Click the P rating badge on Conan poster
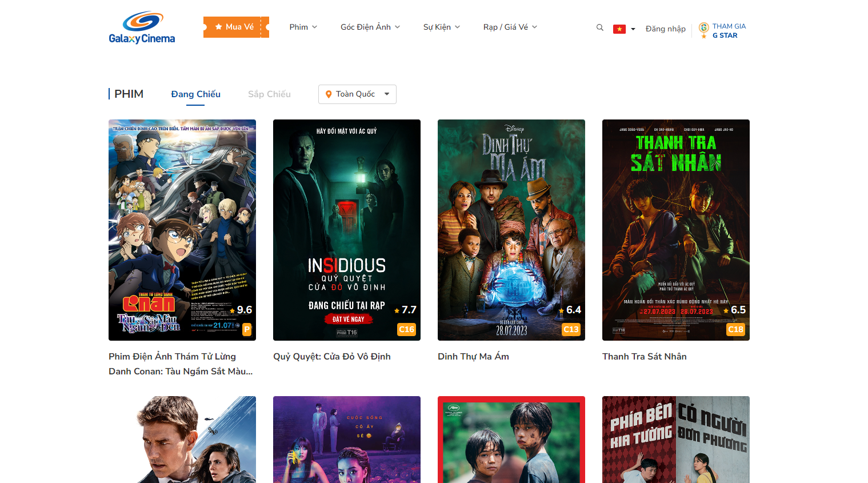 point(247,329)
